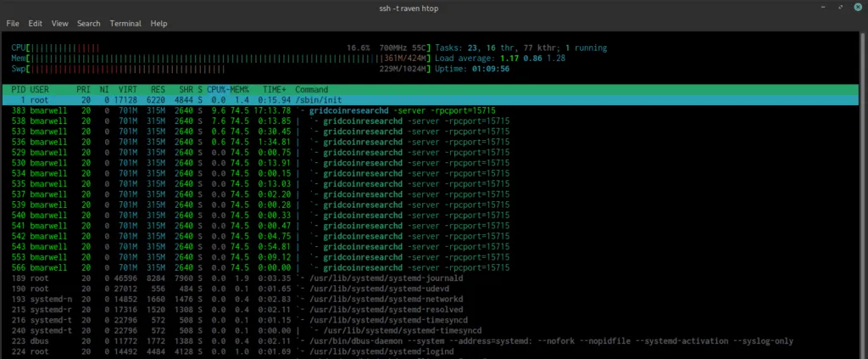Open the View menu

click(x=60, y=24)
